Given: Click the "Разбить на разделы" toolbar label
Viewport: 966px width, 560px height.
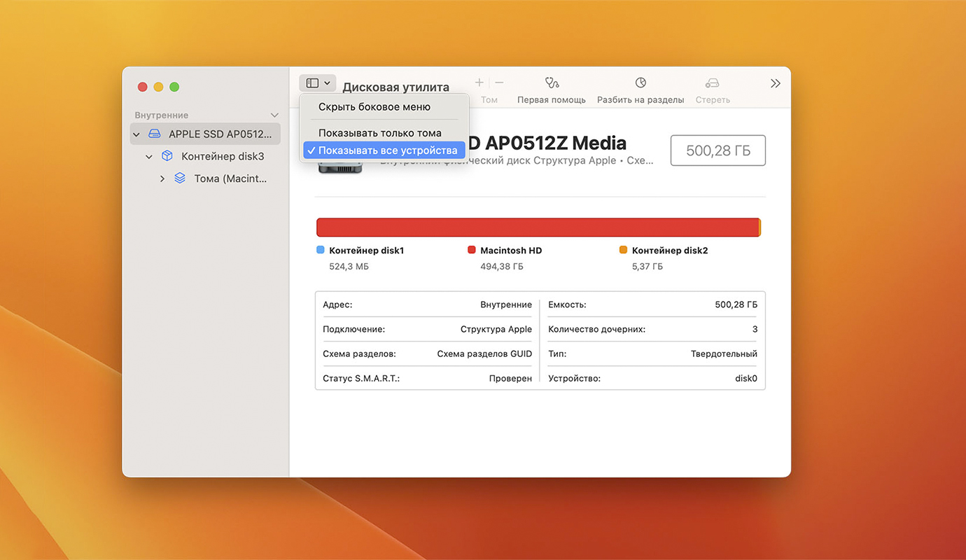Looking at the screenshot, I should click(640, 100).
